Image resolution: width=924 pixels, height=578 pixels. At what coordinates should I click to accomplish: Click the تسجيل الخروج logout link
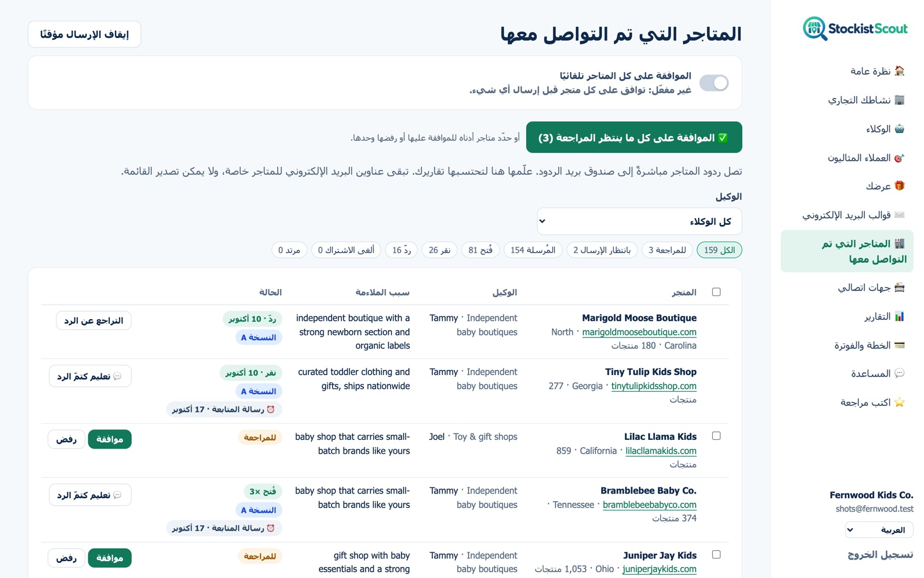coord(881,554)
